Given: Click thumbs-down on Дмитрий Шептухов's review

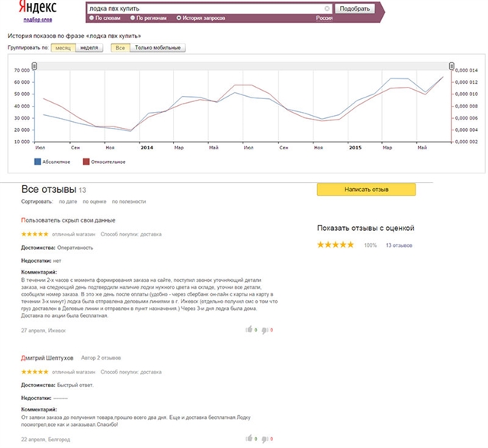Looking at the screenshot, I should pyautogui.click(x=265, y=439).
